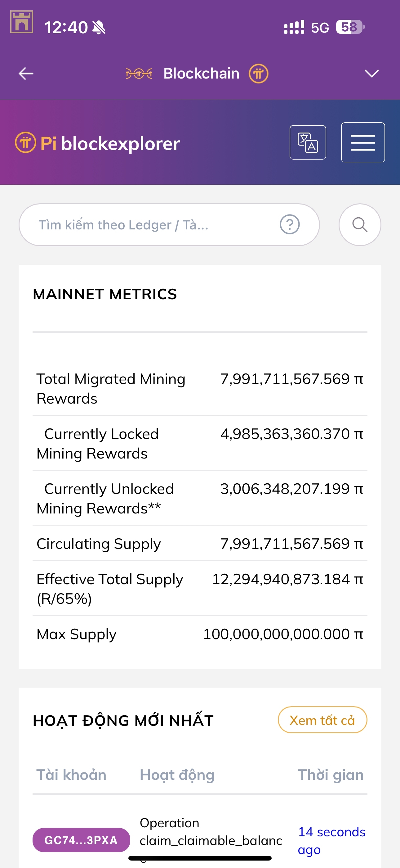Image resolution: width=400 pixels, height=868 pixels.
Task: Open account GC74...3PXA
Action: point(81,840)
